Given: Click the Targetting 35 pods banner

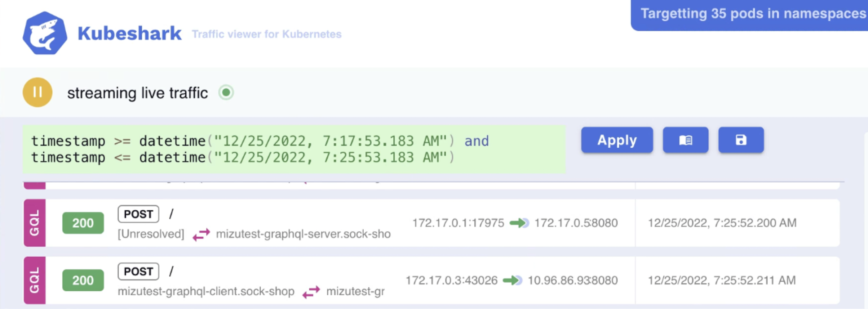Looking at the screenshot, I should coord(749,14).
